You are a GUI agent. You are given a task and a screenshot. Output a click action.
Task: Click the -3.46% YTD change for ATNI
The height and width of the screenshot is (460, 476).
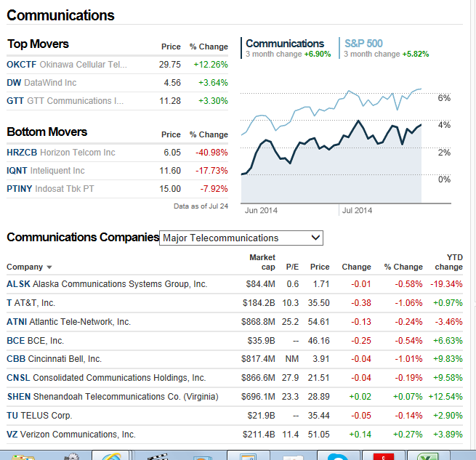(448, 321)
